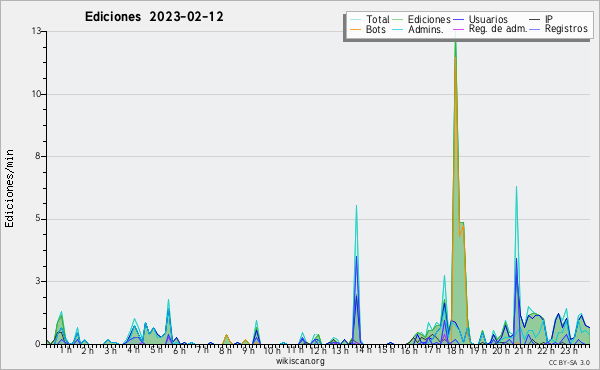This screenshot has height=370, width=600.
Task: Click the 'Admins.' legend label
Action: (x=426, y=29)
